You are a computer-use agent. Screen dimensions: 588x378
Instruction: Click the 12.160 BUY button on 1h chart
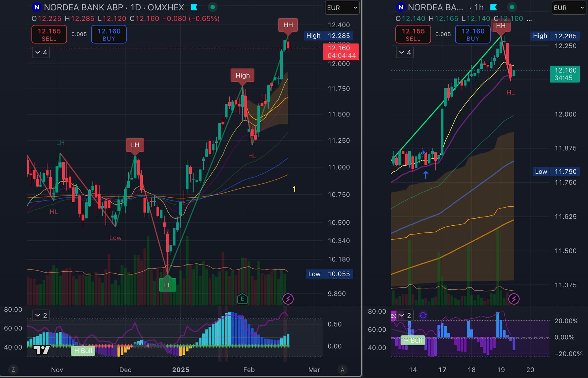tap(473, 34)
